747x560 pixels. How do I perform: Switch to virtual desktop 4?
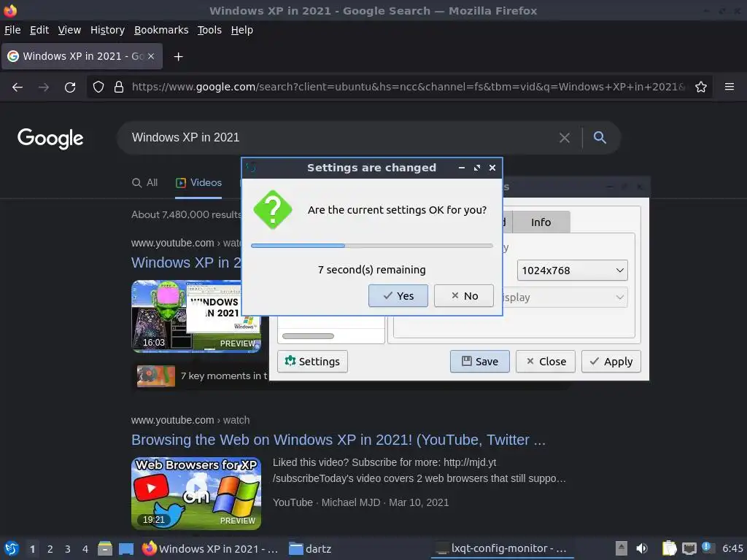click(x=85, y=549)
